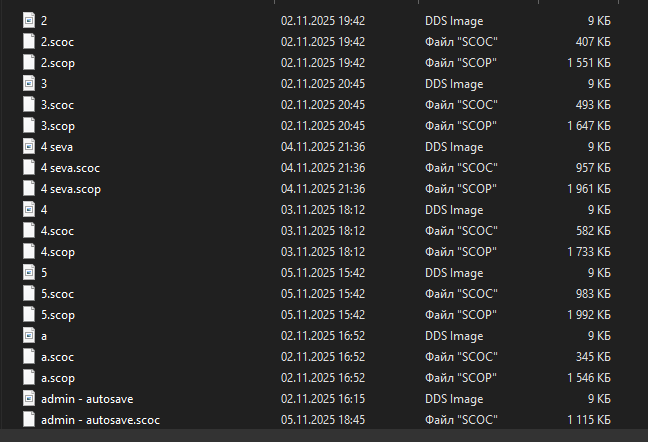Click the file icon beside 4 seva.scoc

tap(28, 167)
